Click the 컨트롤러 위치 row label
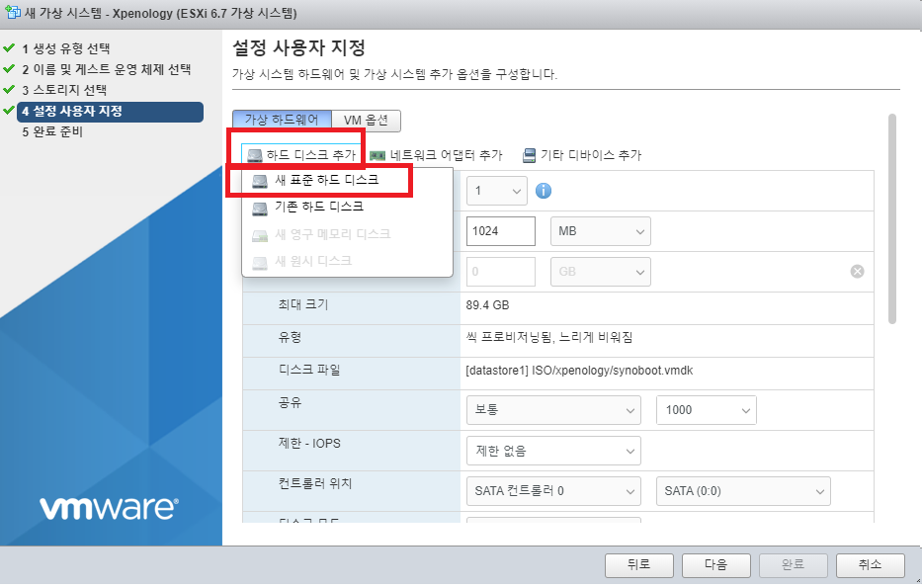The image size is (922, 588). coord(315,483)
